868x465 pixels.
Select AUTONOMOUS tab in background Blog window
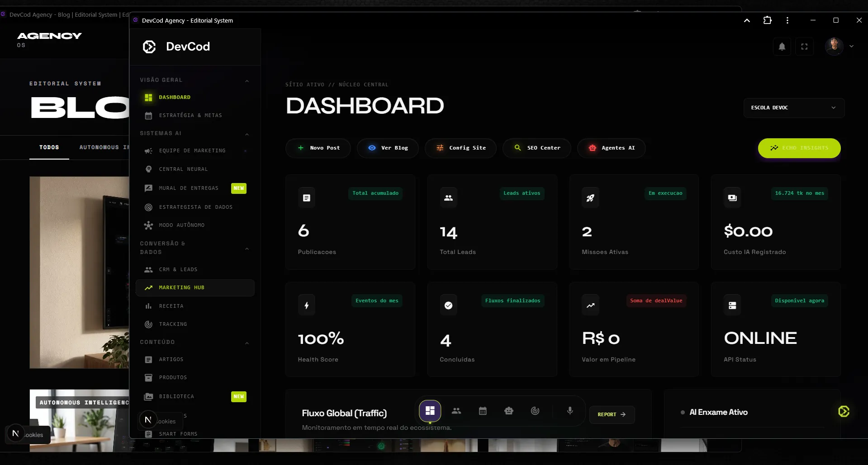click(x=104, y=147)
